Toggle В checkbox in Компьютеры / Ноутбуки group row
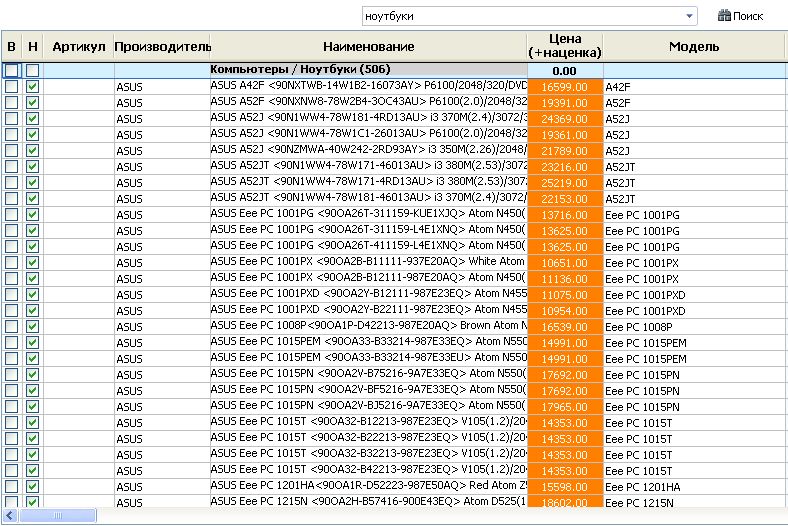Screen dimensions: 788x526 12,71
